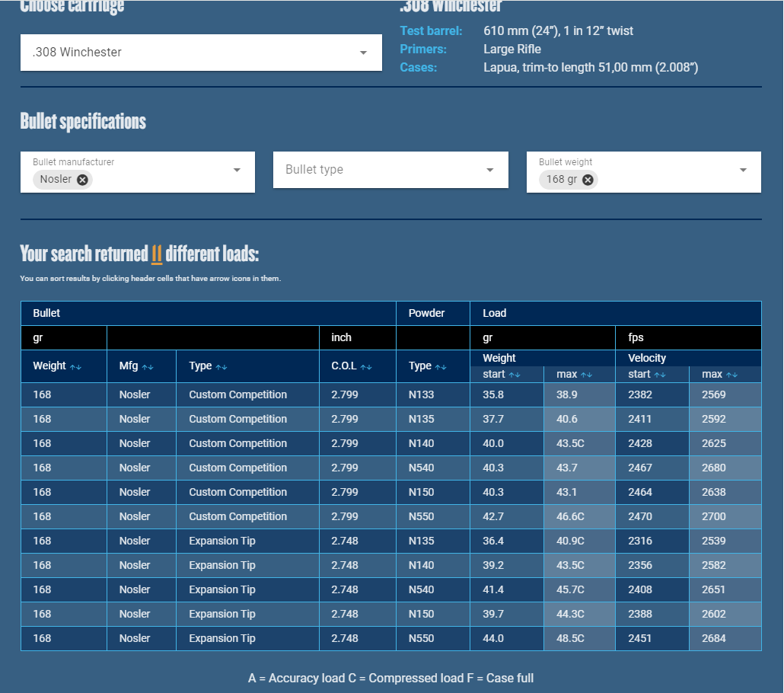Sort by load weight start arrows
This screenshot has height=693, width=784.
(515, 375)
